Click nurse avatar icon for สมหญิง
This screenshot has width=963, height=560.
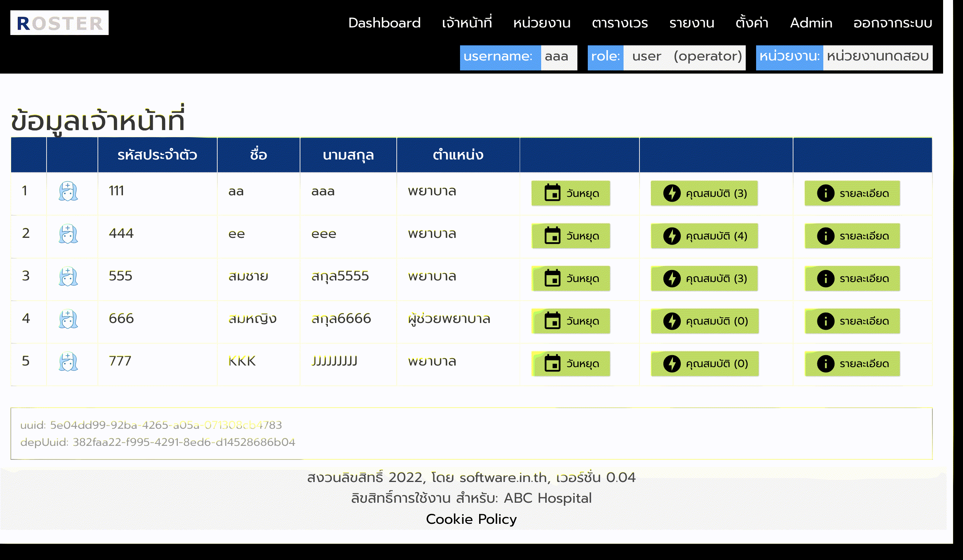pos(68,319)
